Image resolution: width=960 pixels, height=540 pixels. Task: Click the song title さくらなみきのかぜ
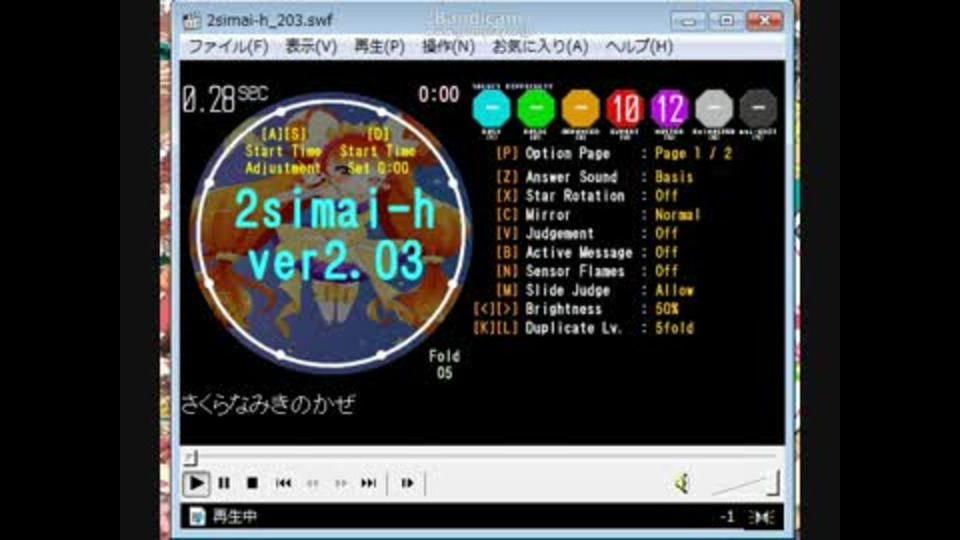pos(268,404)
